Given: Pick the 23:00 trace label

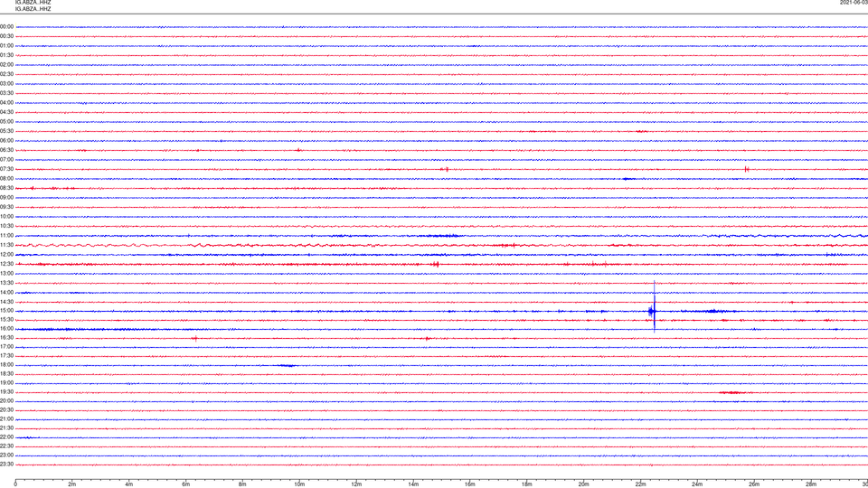Looking at the screenshot, I should (x=6, y=455).
